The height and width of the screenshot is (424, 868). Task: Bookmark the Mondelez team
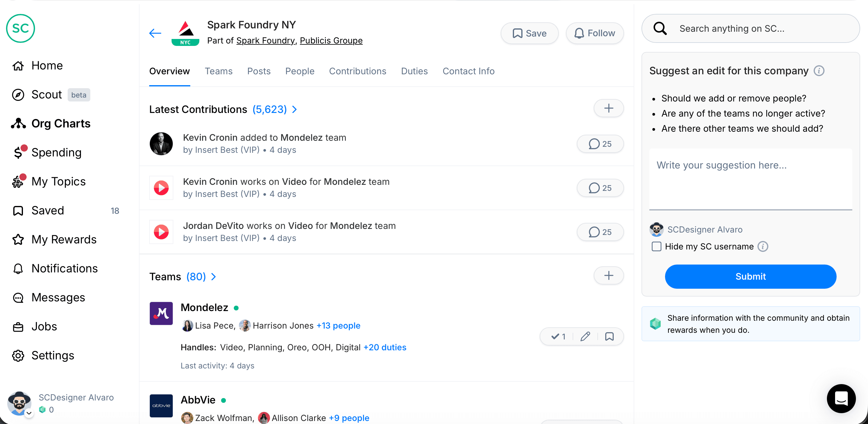(x=609, y=336)
